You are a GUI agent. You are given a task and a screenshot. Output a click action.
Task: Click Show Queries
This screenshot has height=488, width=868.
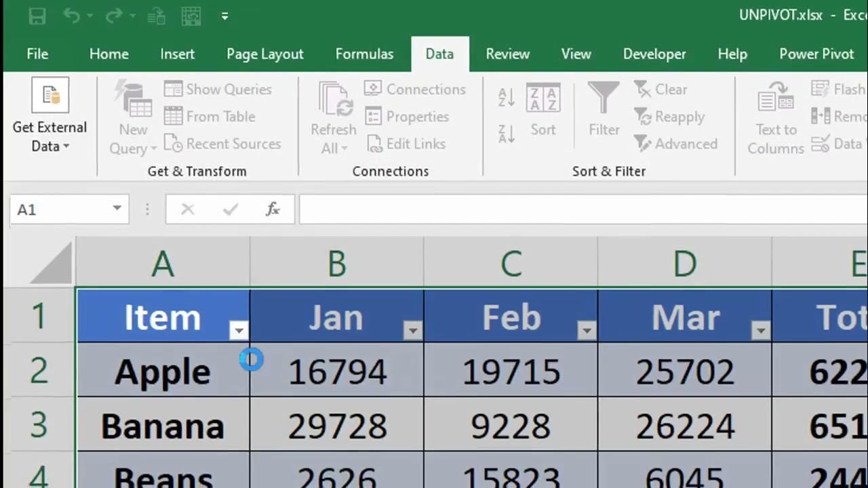(218, 89)
